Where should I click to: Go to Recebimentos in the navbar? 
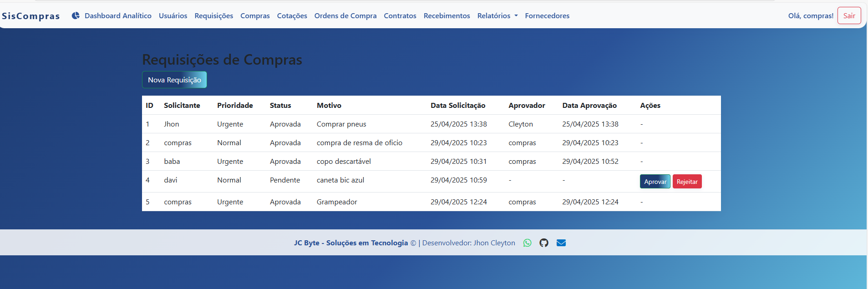point(447,16)
